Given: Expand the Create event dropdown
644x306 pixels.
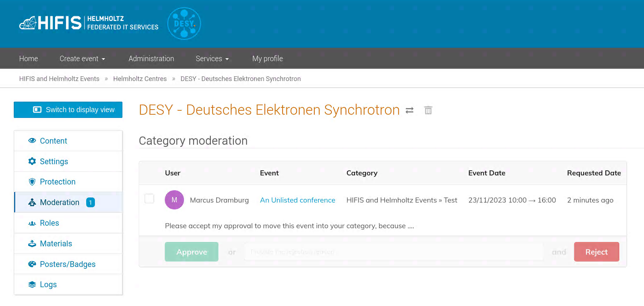Looking at the screenshot, I should 83,59.
